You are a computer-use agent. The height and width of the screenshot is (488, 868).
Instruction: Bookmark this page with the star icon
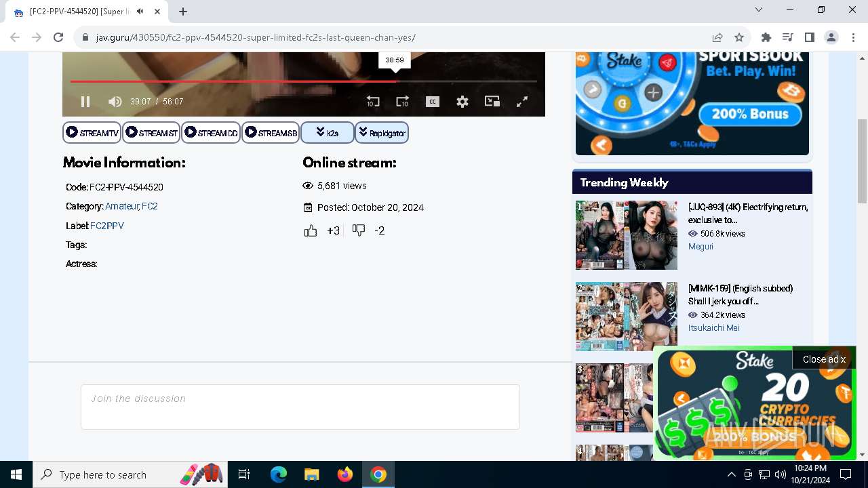pyautogui.click(x=739, y=37)
